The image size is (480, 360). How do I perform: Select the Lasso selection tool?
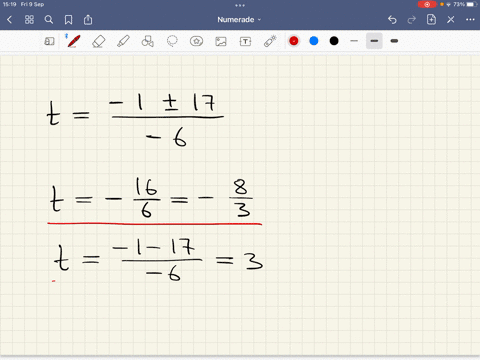coord(172,41)
